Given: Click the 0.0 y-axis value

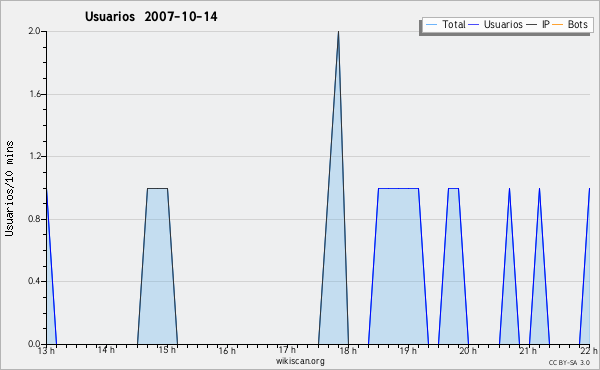Looking at the screenshot, I should [34, 344].
